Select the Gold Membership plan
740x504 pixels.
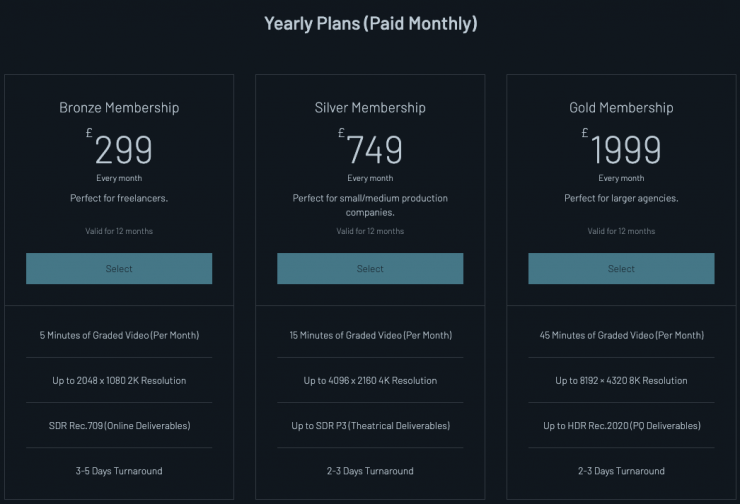621,268
